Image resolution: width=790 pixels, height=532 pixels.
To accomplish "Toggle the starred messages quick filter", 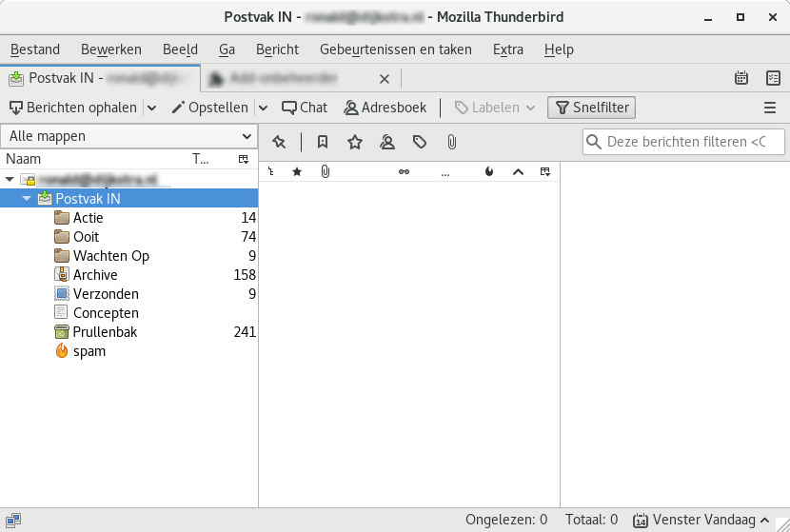I will tap(355, 142).
